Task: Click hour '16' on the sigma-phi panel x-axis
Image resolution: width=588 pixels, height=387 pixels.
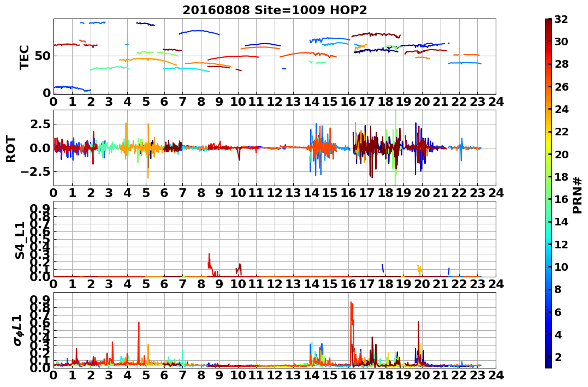Action: coord(348,376)
